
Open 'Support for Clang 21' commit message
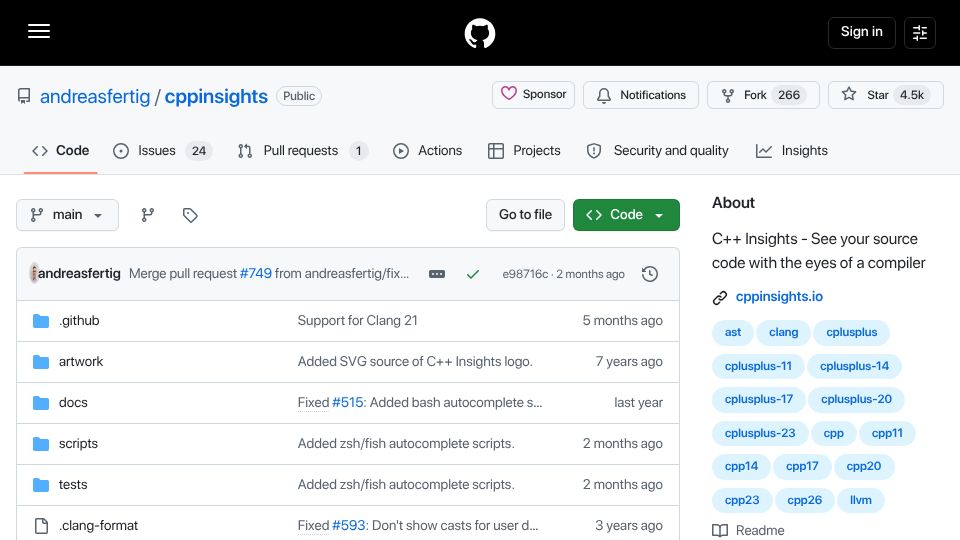(358, 321)
